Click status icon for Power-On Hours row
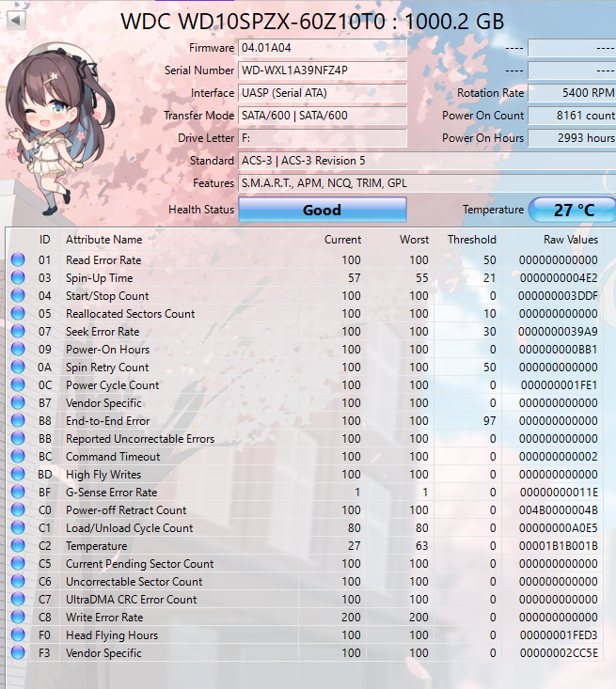 coord(18,349)
